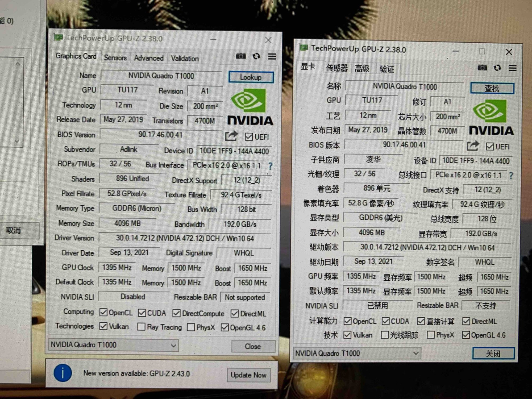Expand the NVIDIA Quadro T1000 dropdown in English window
The image size is (532, 399).
click(173, 346)
